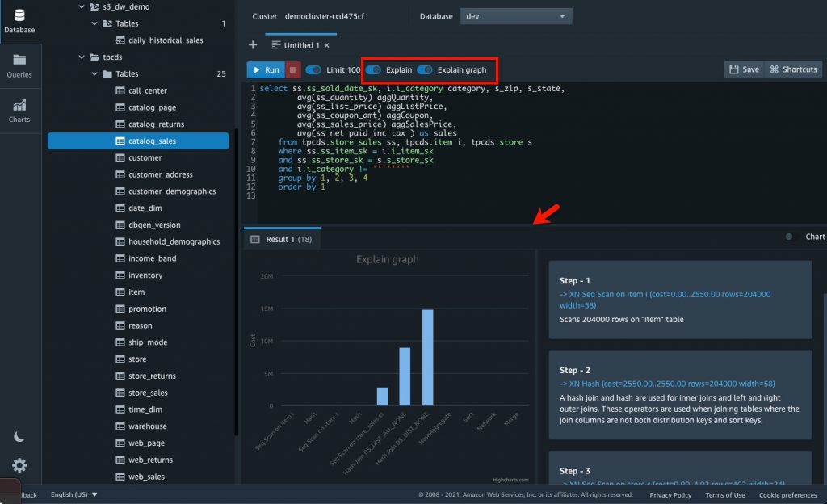Collapse the tpcds Tables folder
The height and width of the screenshot is (504, 827).
coord(94,73)
